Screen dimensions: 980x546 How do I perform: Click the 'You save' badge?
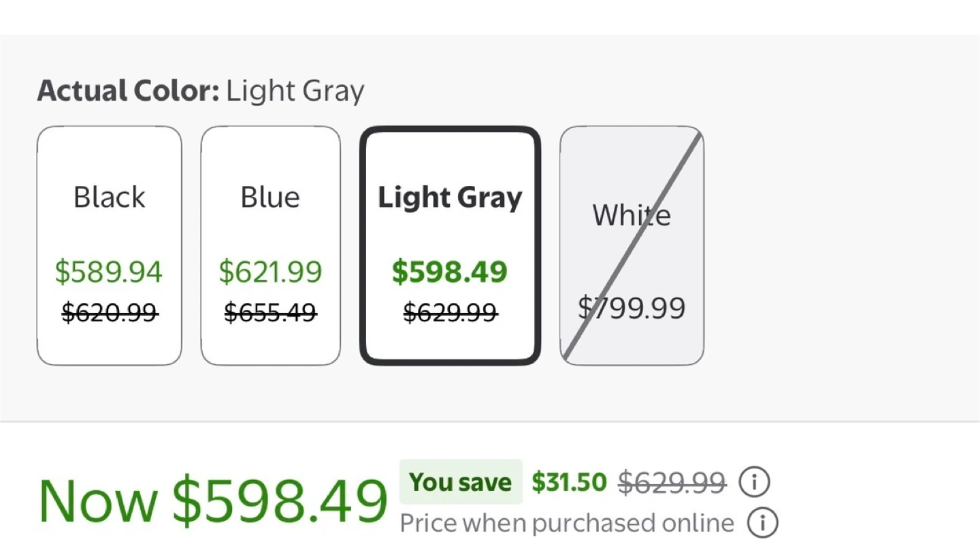point(461,482)
